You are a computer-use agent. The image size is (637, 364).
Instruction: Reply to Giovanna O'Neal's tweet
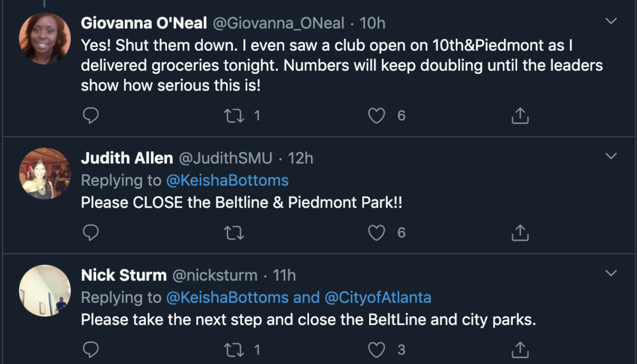pyautogui.click(x=90, y=116)
